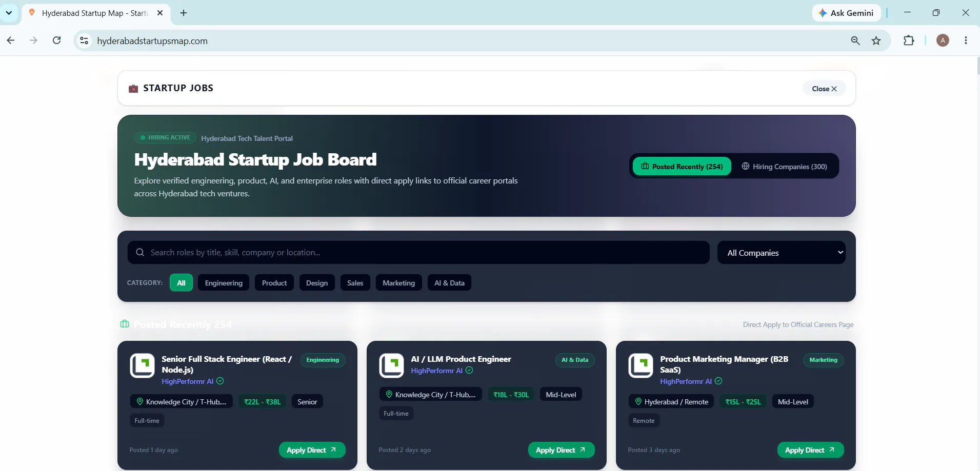980x471 pixels.
Task: Filter jobs by Marketing category
Action: tap(398, 283)
